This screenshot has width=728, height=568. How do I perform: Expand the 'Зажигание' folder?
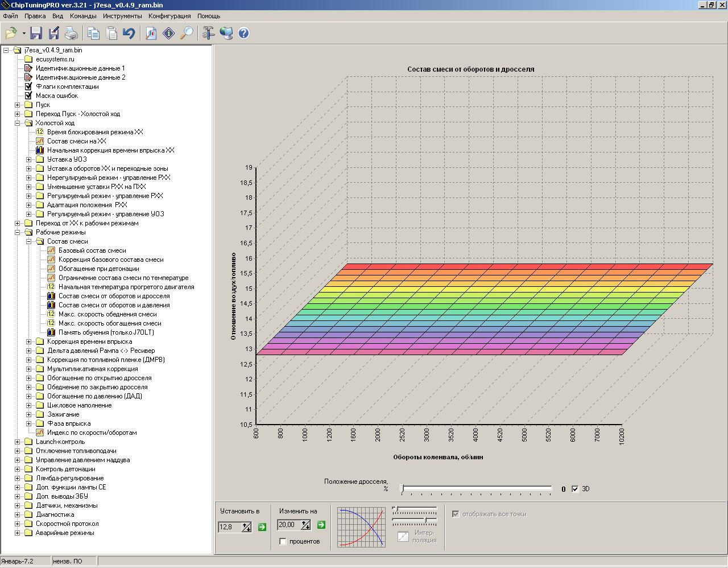[28, 414]
